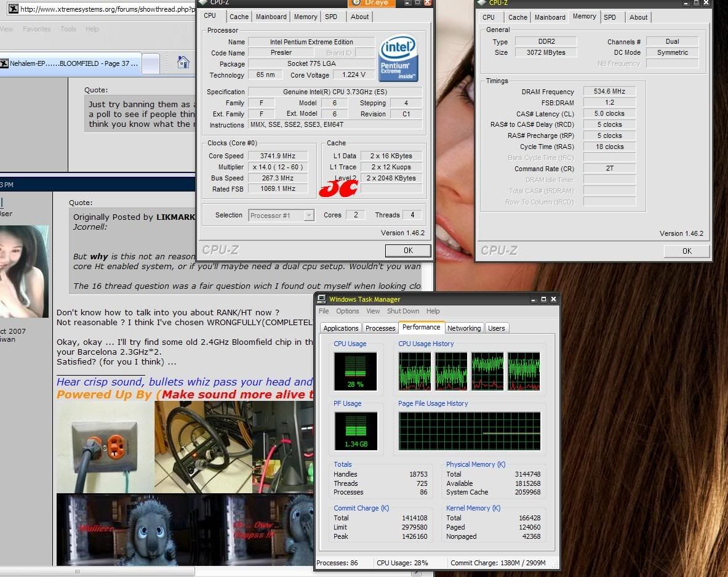The image size is (728, 577).
Task: Switch to Processes tab in Task Manager
Action: pos(380,328)
